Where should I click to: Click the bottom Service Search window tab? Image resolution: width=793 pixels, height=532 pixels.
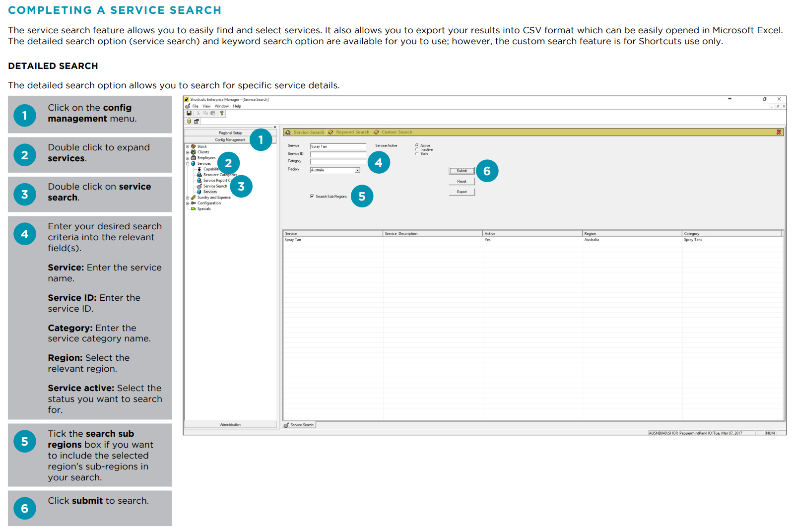[299, 425]
